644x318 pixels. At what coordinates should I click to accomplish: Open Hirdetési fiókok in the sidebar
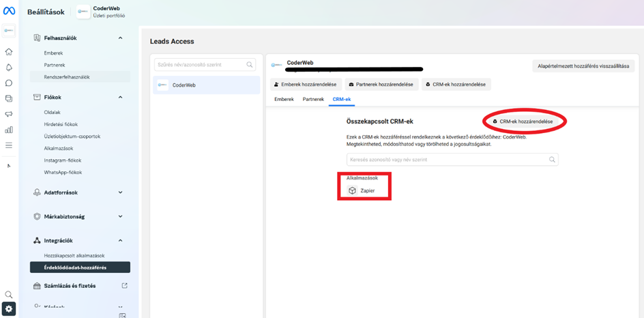pos(61,124)
